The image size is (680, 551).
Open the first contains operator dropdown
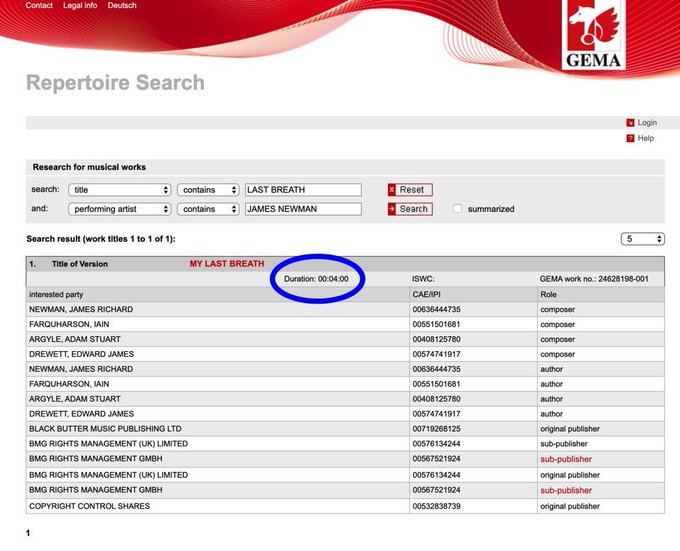(x=208, y=190)
